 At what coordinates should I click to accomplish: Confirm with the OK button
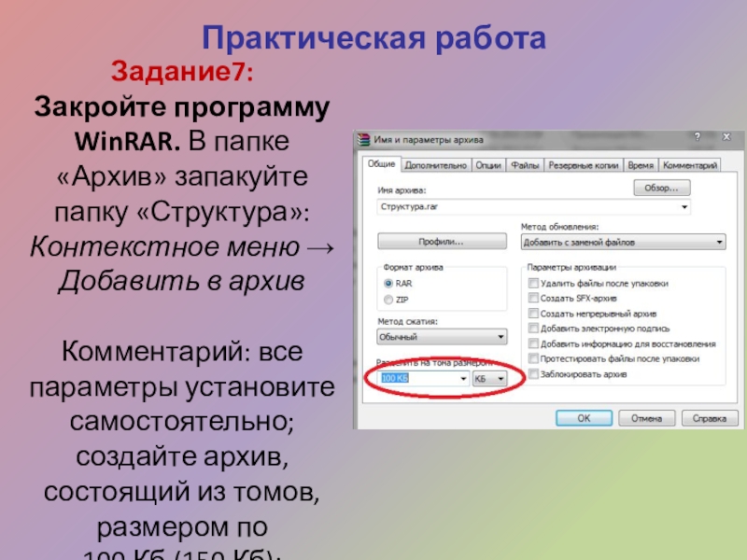point(585,418)
